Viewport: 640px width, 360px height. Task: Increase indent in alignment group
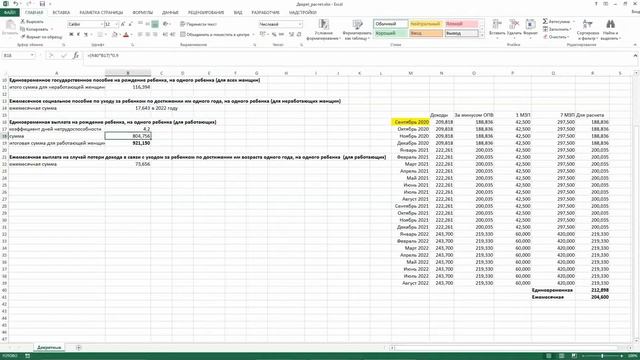tap(173, 35)
